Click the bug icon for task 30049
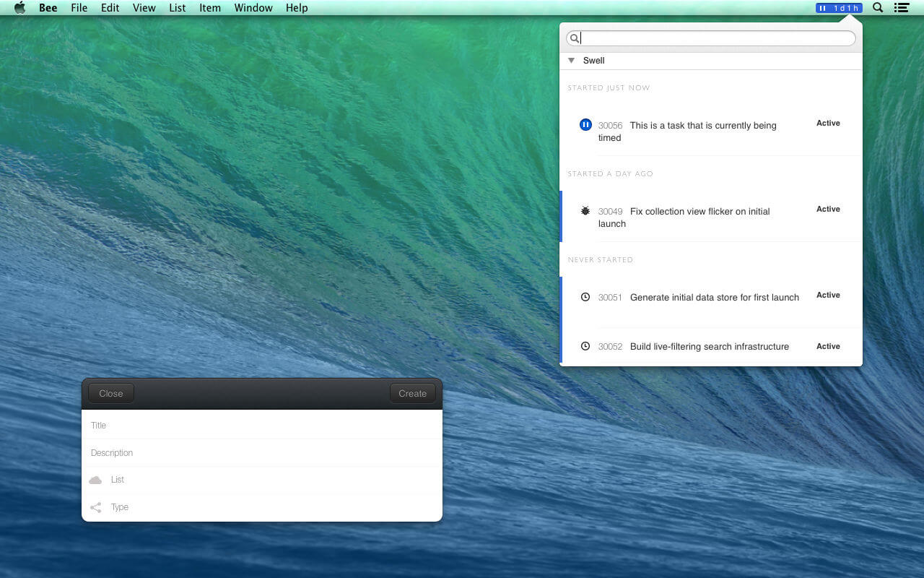This screenshot has width=924, height=578. click(585, 211)
